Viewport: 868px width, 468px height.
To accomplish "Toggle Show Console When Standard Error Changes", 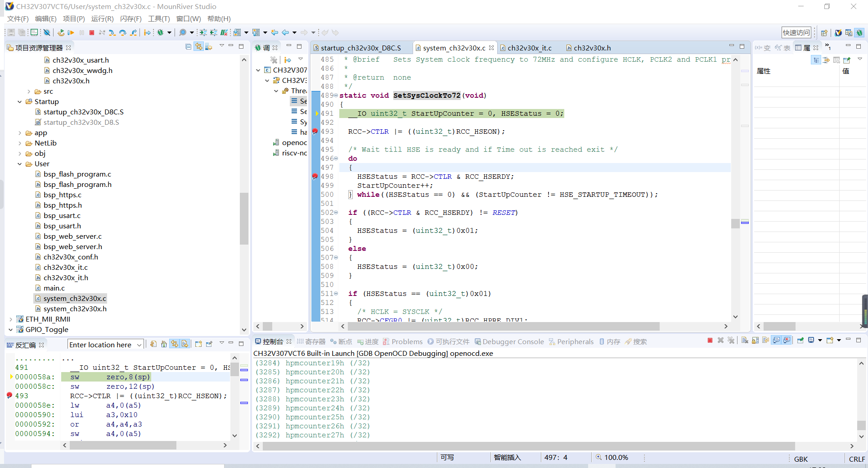I will (x=787, y=341).
